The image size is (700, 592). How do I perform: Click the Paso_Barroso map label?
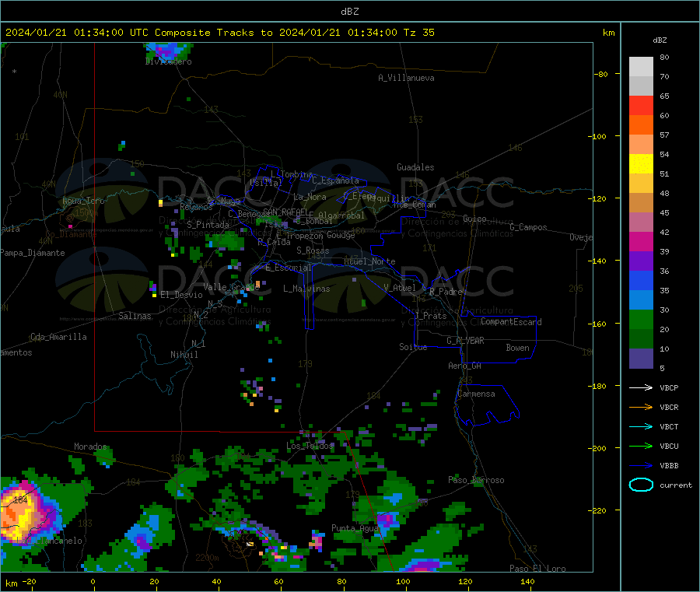[x=476, y=480]
